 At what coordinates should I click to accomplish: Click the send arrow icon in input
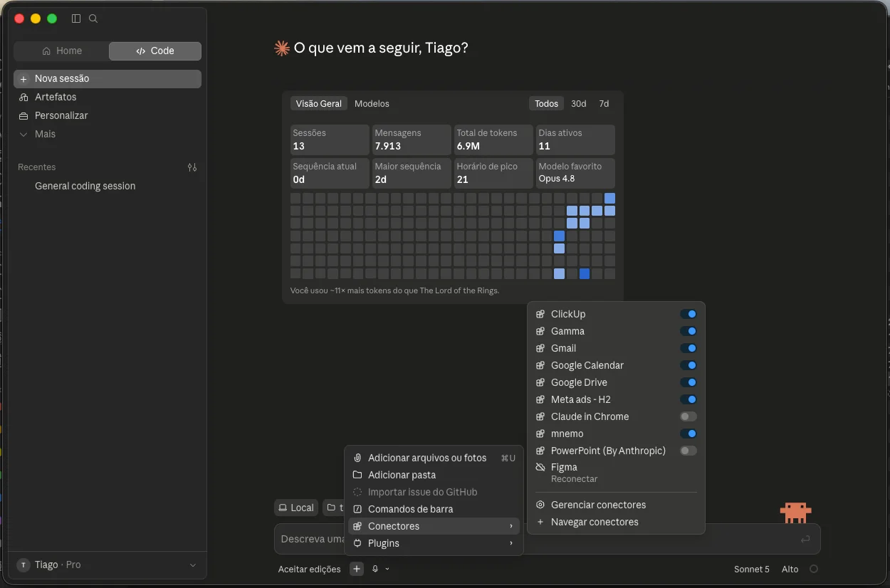[x=805, y=540]
